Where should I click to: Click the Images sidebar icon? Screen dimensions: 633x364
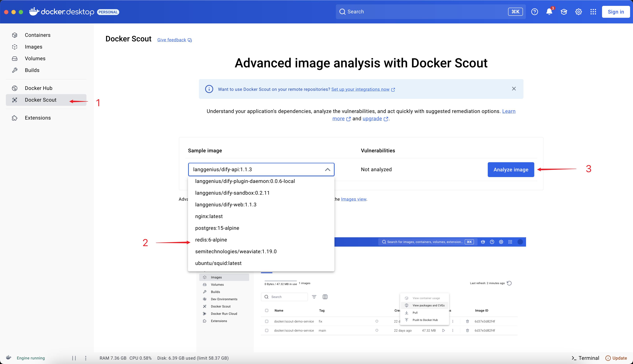[x=15, y=47]
